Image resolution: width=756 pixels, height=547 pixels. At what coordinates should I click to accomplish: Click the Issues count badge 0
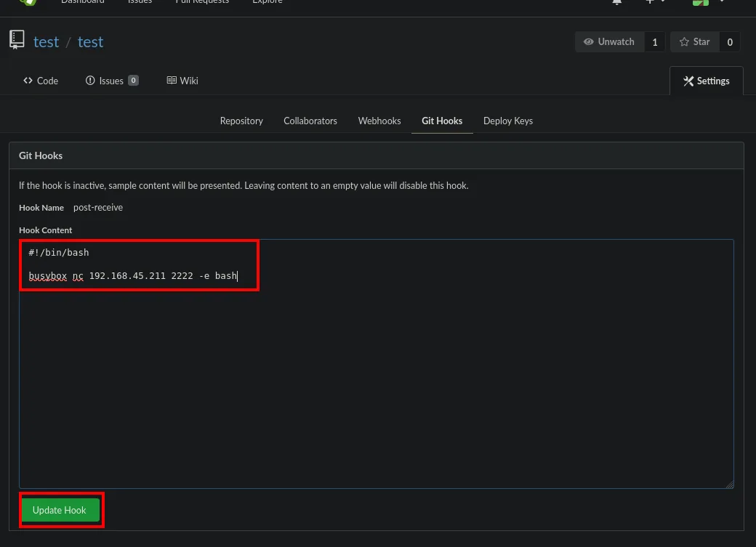pyautogui.click(x=134, y=81)
